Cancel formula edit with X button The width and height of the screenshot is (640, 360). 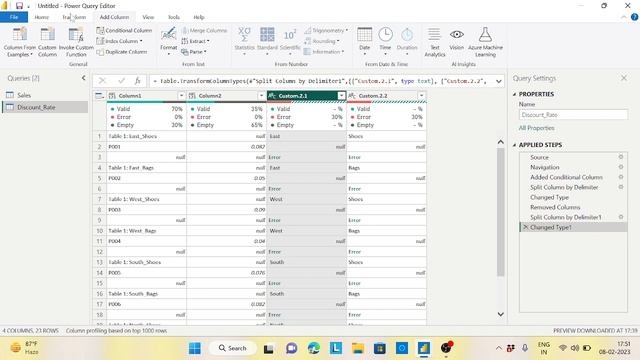[x=102, y=81]
